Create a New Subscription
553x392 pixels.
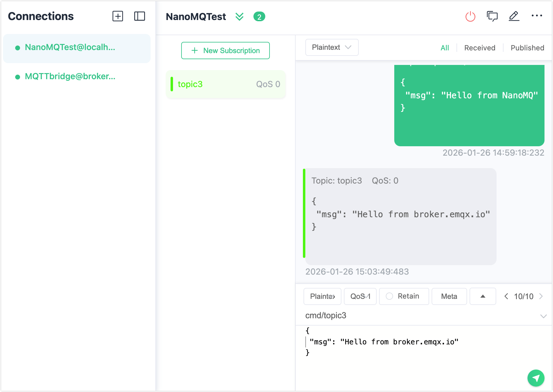(225, 50)
